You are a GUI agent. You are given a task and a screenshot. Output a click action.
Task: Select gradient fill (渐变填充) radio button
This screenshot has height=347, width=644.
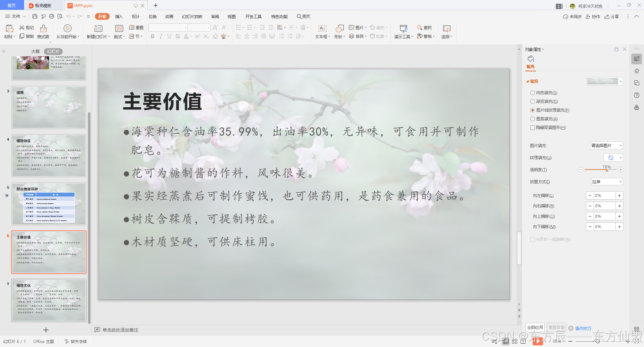pos(533,101)
